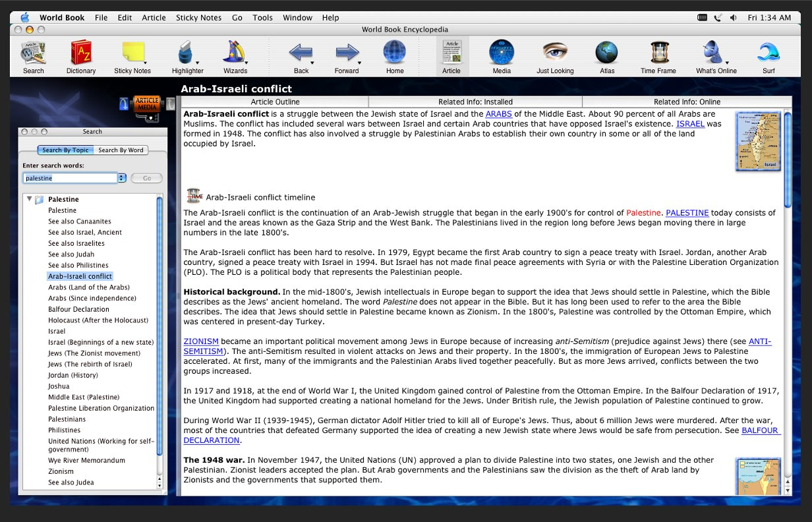Switch to Article view in toolbar
812x522 pixels.
451,56
